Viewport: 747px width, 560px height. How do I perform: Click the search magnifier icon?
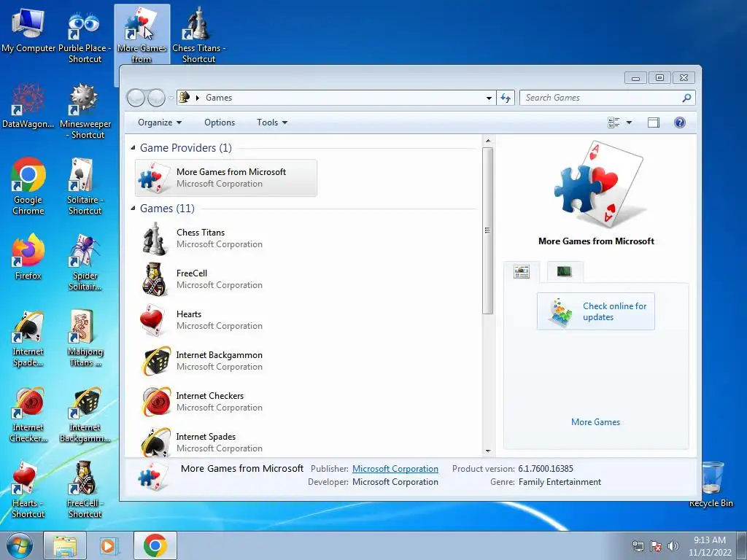pos(686,98)
